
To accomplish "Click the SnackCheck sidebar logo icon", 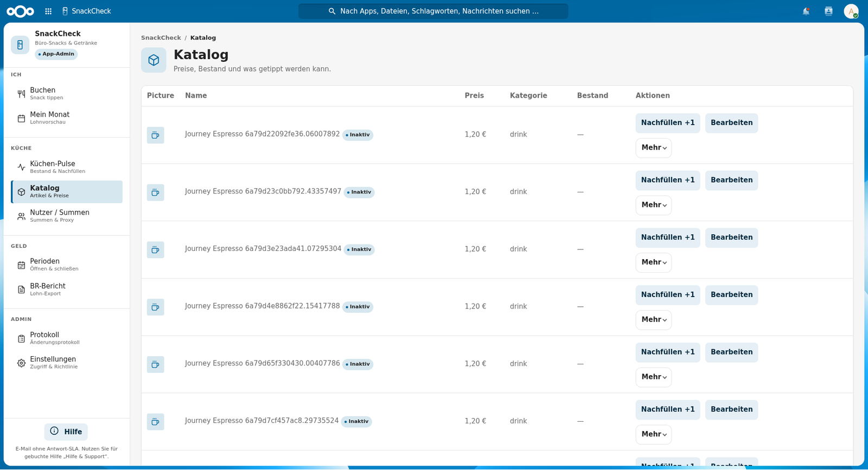I will [x=20, y=45].
